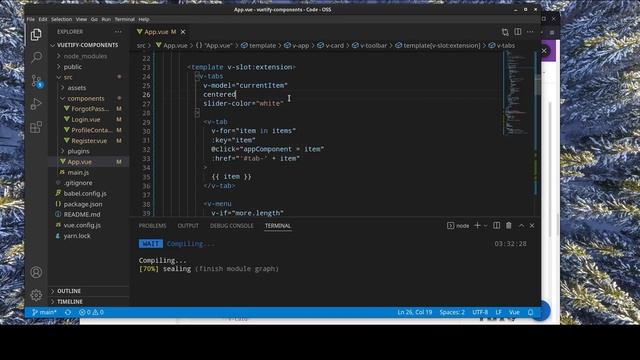Open the Edit menu

(43, 19)
